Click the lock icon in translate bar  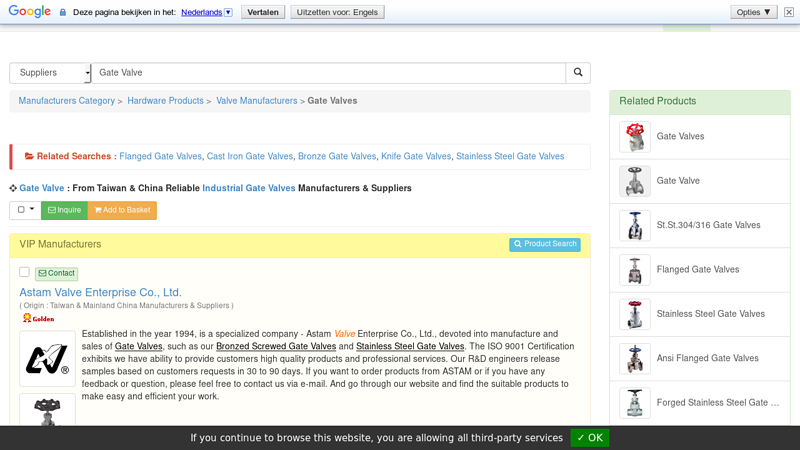click(63, 12)
